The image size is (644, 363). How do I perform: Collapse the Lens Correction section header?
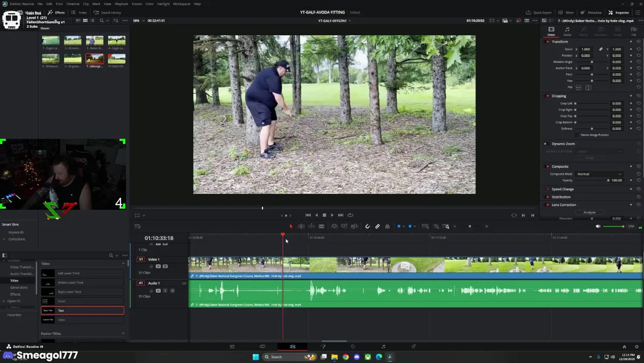(564, 205)
